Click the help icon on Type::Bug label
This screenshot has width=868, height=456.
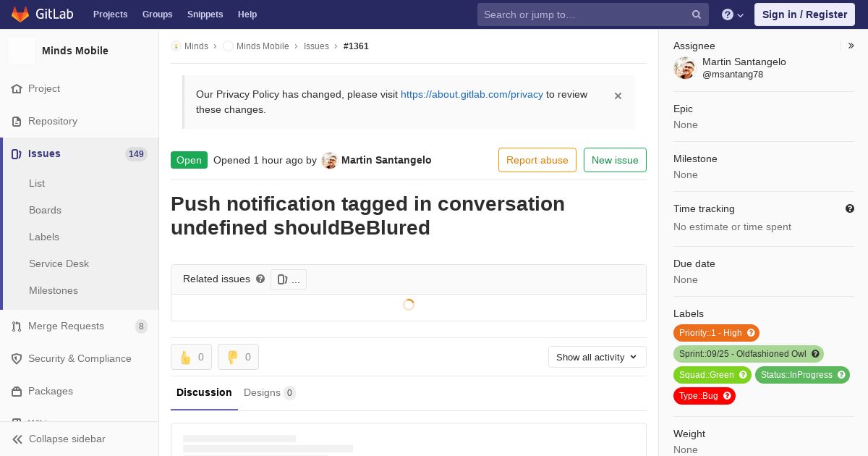click(x=727, y=396)
